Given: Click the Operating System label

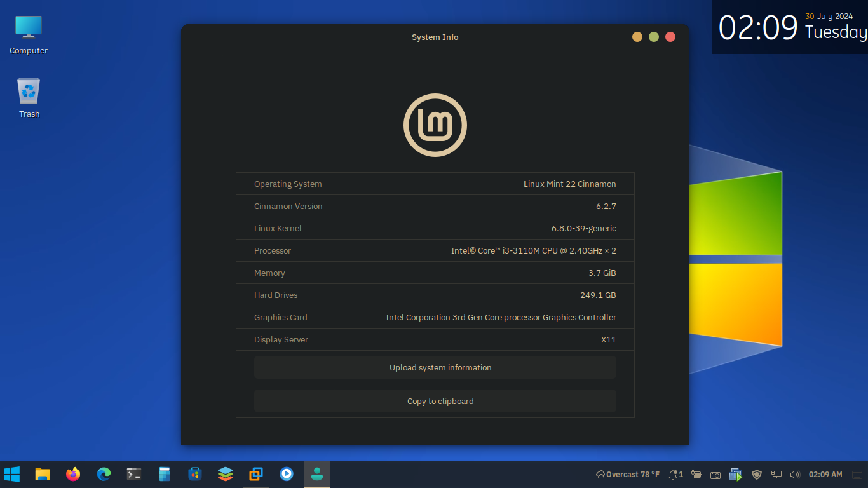Looking at the screenshot, I should [x=288, y=184].
